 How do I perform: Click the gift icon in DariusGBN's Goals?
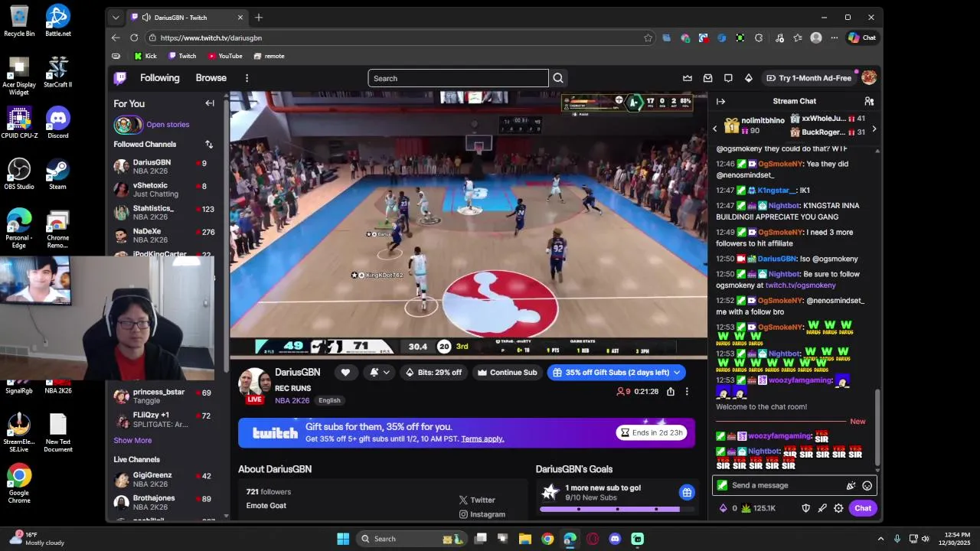point(687,492)
